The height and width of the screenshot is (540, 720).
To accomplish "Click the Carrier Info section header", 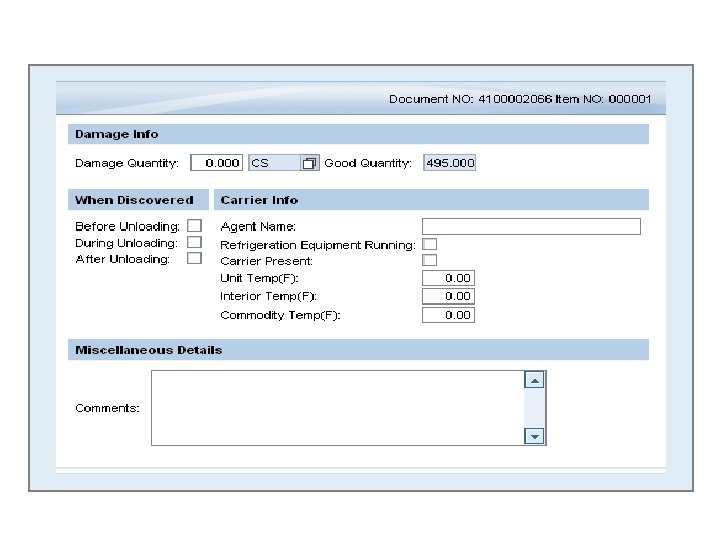I will click(x=431, y=200).
